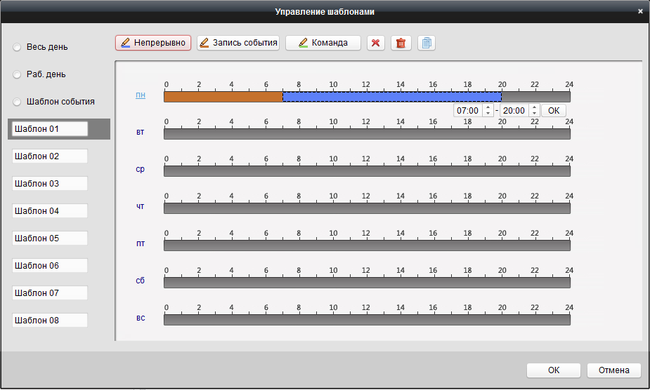This screenshot has width=650, height=390.
Task: Confirm time range with small OK button
Action: pos(553,111)
